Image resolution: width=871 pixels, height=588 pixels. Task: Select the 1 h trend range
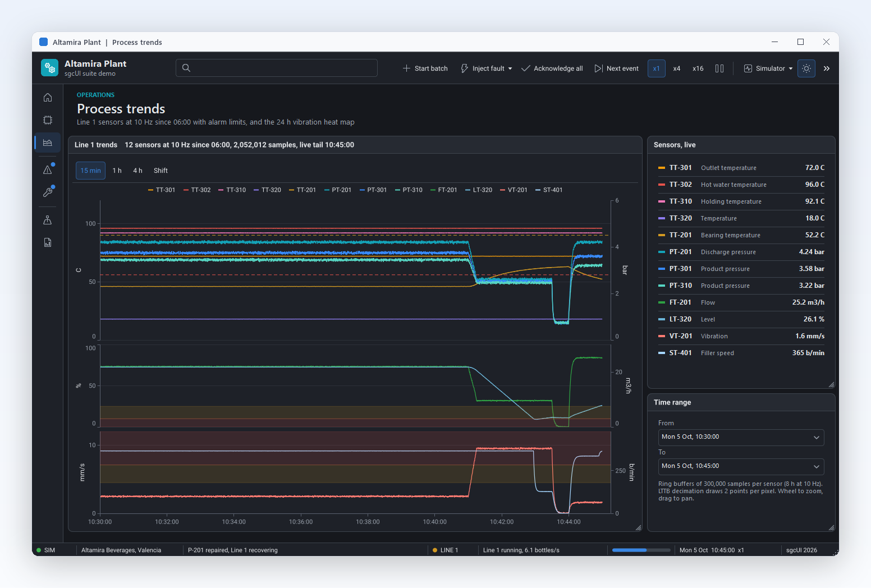click(117, 171)
